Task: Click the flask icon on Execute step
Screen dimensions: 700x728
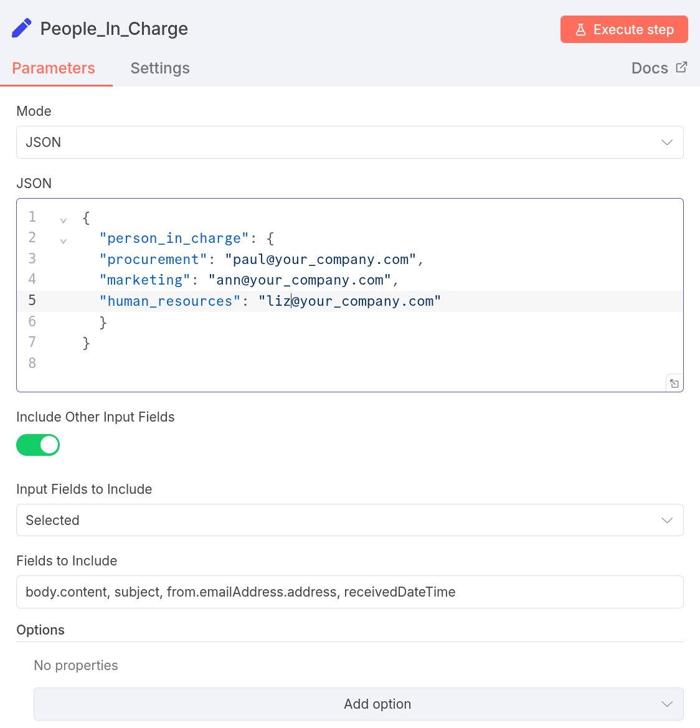Action: pyautogui.click(x=580, y=30)
